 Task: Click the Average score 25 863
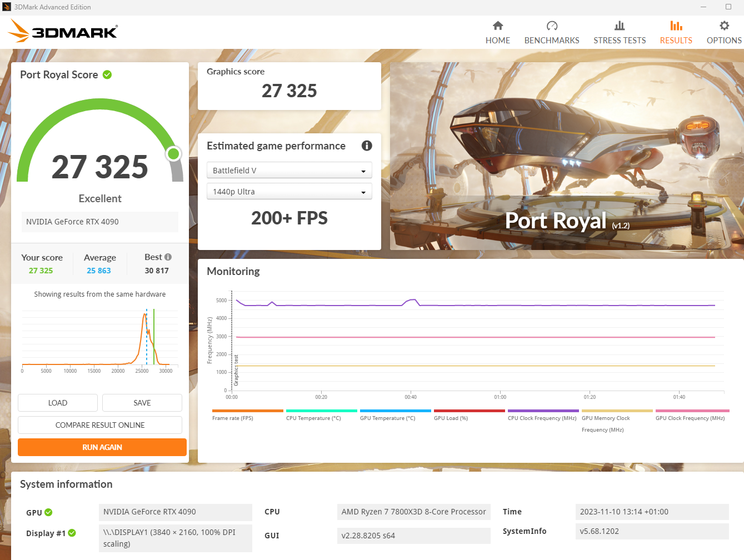point(99,271)
